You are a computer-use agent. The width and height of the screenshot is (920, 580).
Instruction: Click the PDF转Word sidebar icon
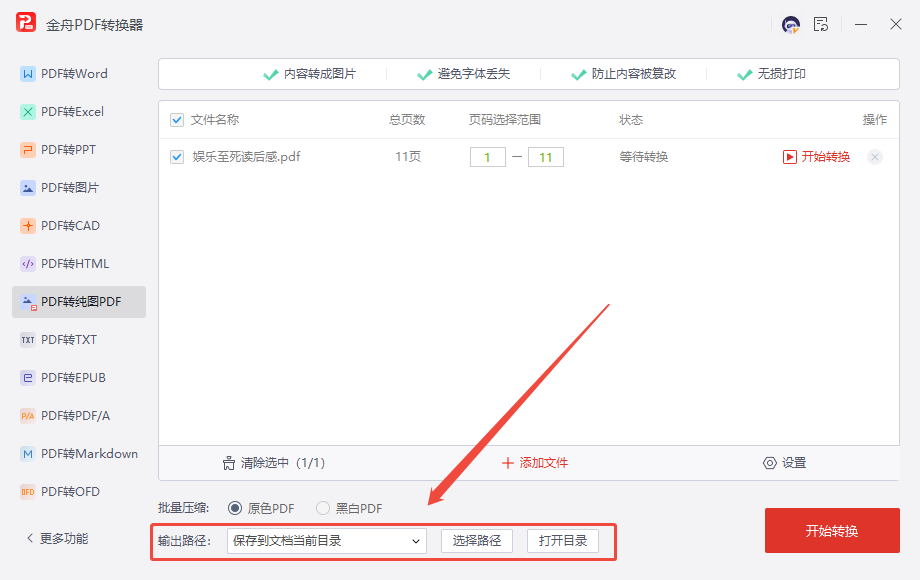point(28,74)
